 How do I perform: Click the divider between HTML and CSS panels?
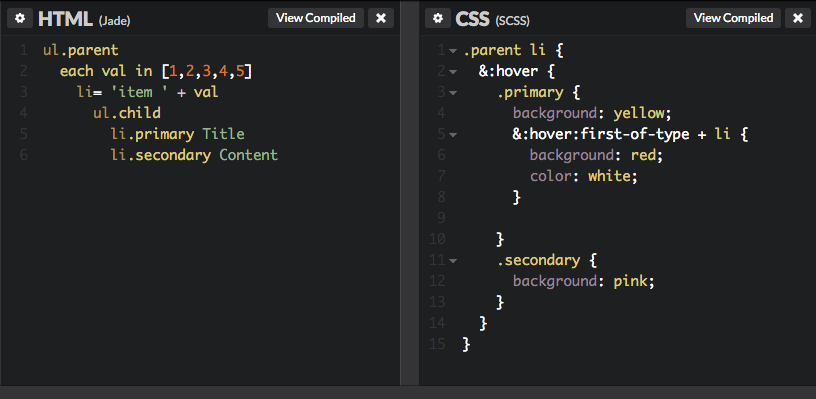(410, 198)
